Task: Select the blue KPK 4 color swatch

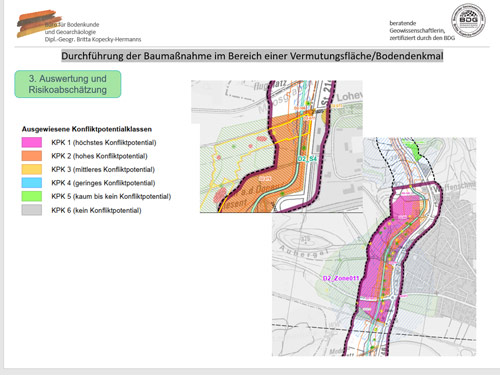Action: point(32,183)
